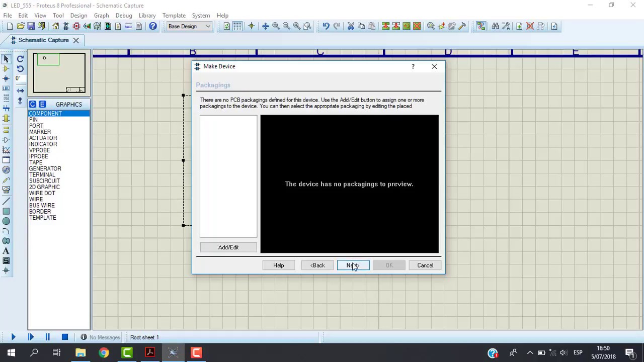Open the help question mark icon
Viewport: 644px width, 362px height.
pos(153,26)
